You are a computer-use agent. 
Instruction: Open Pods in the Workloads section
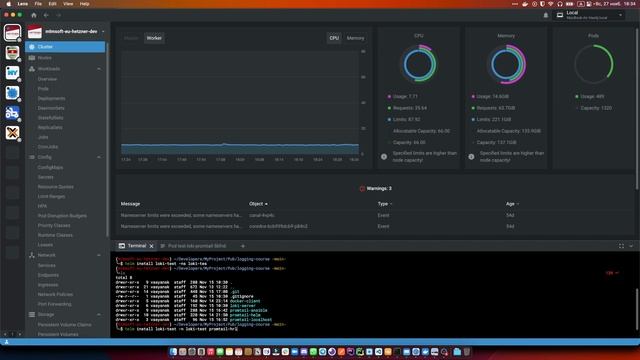43,89
